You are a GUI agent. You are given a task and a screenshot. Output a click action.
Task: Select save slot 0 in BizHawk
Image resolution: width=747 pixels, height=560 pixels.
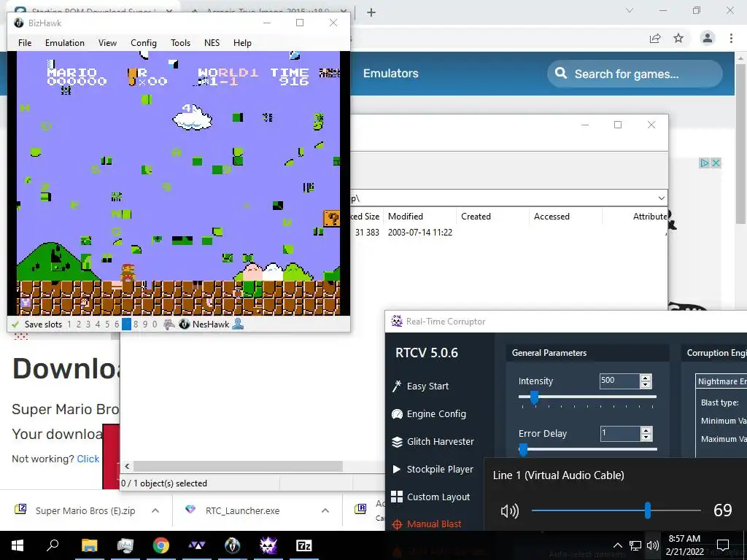pyautogui.click(x=155, y=324)
